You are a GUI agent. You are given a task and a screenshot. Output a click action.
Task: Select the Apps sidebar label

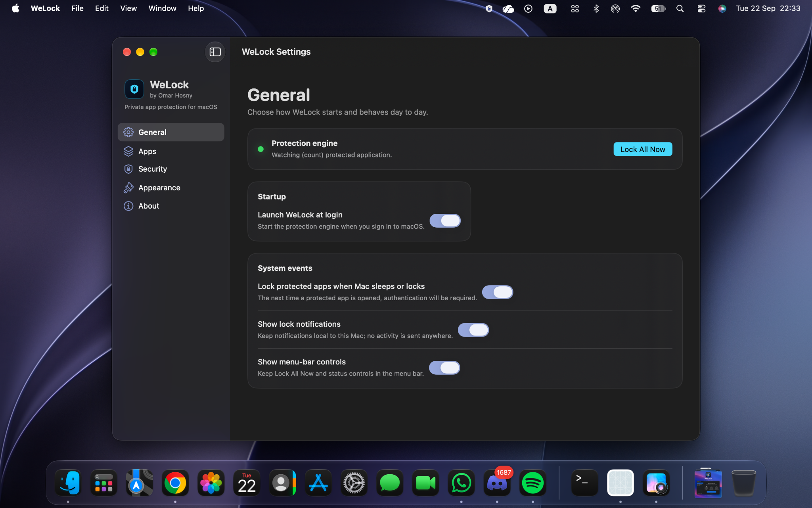[x=147, y=151]
